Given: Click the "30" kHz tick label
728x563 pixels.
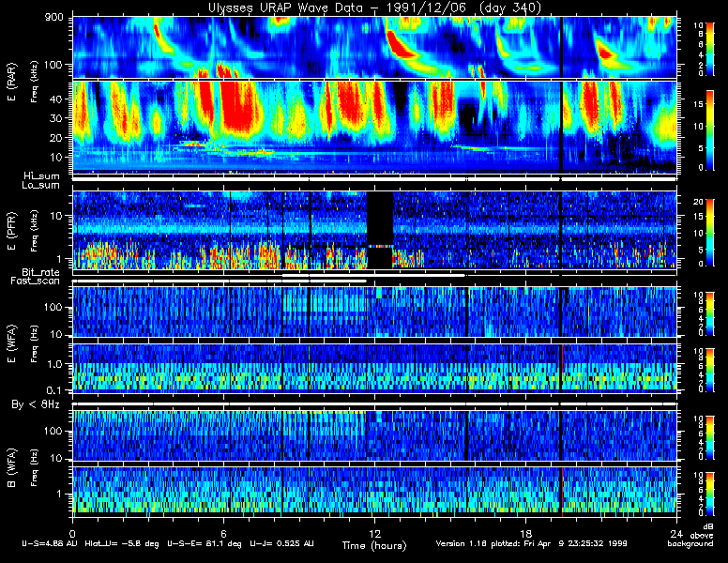Looking at the screenshot, I should point(56,118).
